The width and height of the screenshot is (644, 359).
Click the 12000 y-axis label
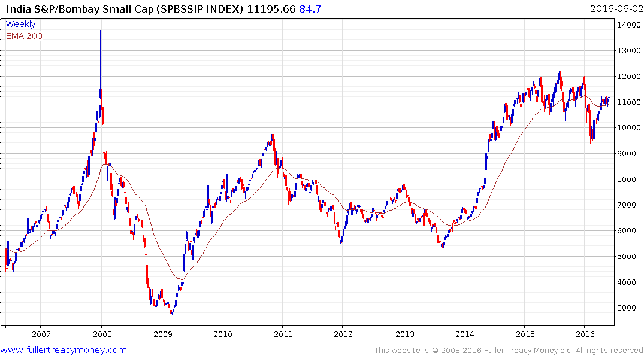pyautogui.click(x=629, y=77)
